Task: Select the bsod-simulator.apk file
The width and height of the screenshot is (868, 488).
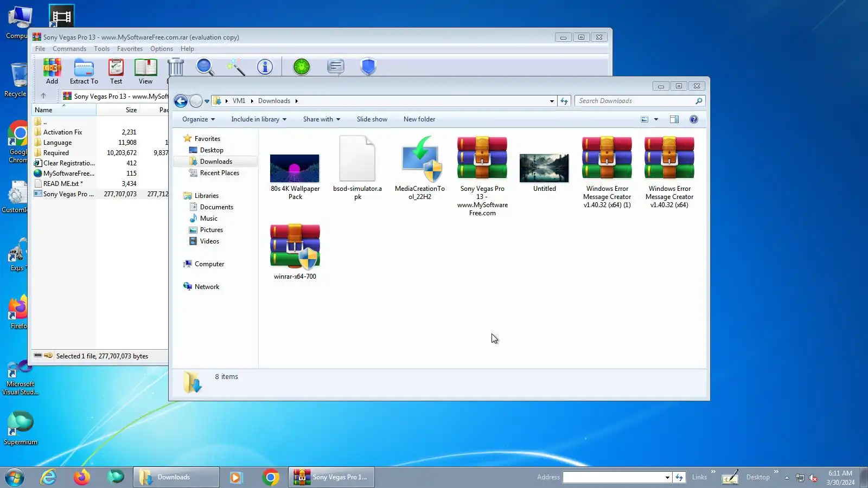Action: click(x=358, y=168)
